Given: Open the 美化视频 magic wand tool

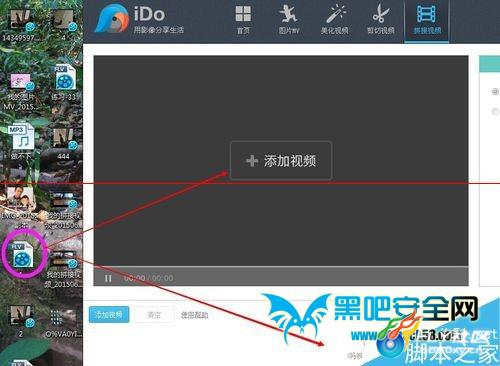Looking at the screenshot, I should pos(335,19).
